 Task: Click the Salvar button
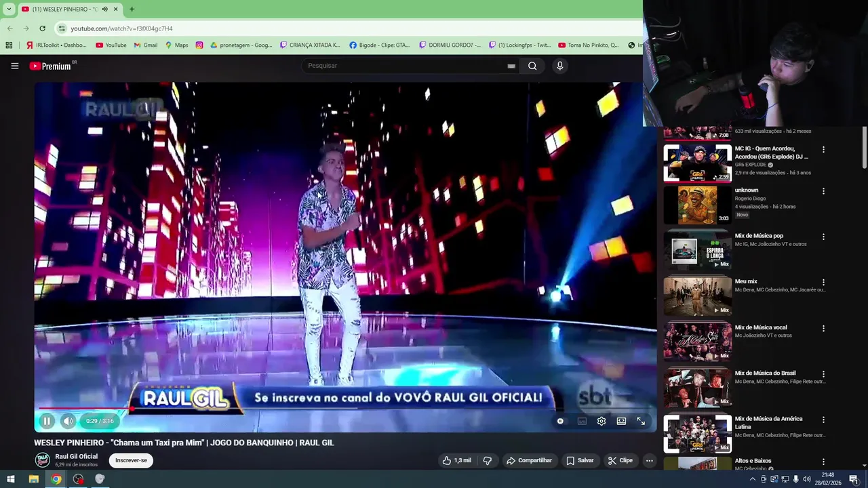pyautogui.click(x=580, y=460)
